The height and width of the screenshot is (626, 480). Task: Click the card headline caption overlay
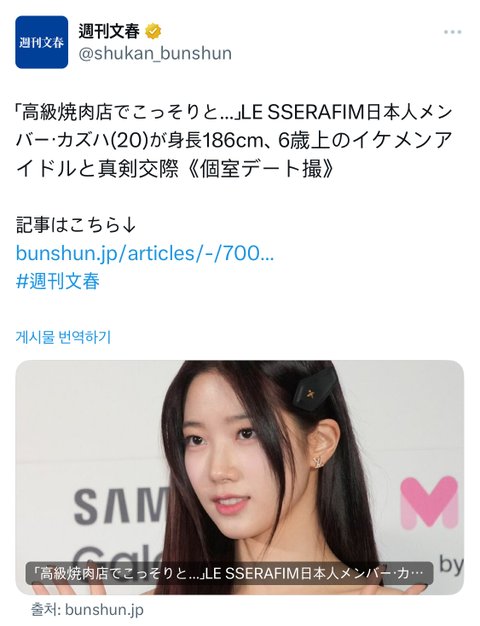[230, 574]
